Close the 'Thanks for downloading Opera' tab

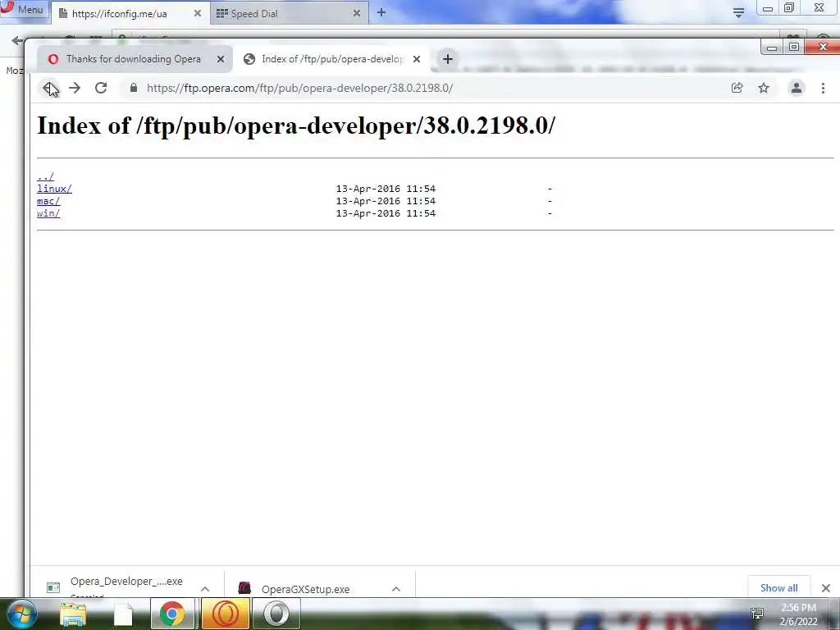pyautogui.click(x=220, y=59)
